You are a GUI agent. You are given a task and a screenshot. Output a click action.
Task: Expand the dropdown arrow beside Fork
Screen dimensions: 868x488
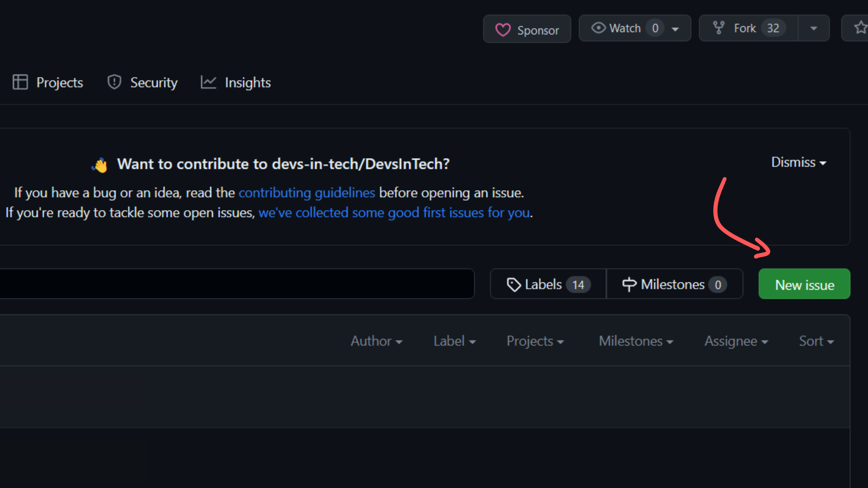[x=814, y=28]
